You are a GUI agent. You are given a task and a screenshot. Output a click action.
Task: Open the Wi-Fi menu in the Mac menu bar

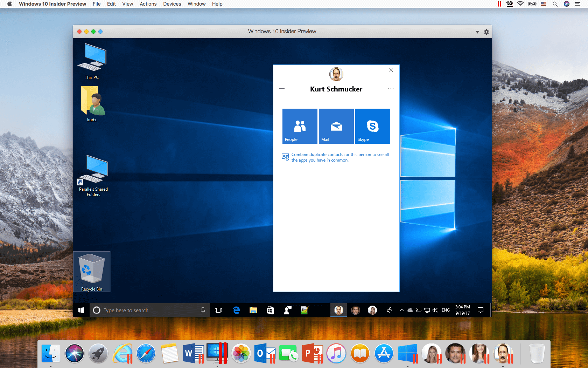(520, 4)
